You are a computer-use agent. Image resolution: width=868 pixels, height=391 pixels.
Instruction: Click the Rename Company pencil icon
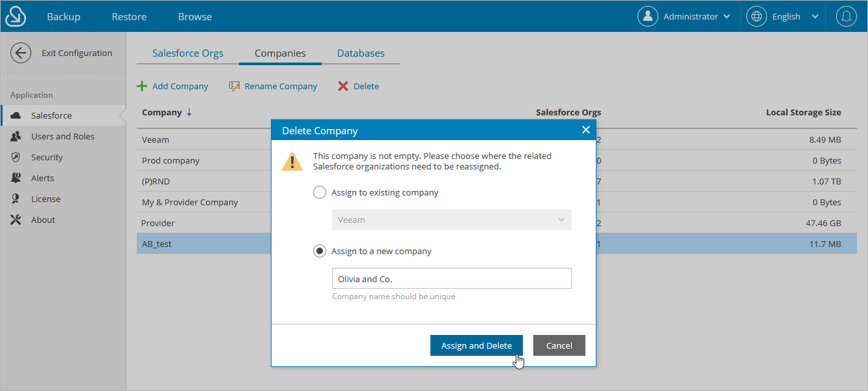point(235,86)
